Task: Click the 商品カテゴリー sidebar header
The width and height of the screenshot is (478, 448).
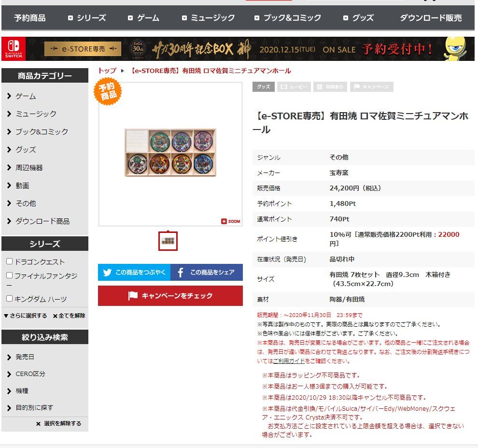Action: click(45, 76)
